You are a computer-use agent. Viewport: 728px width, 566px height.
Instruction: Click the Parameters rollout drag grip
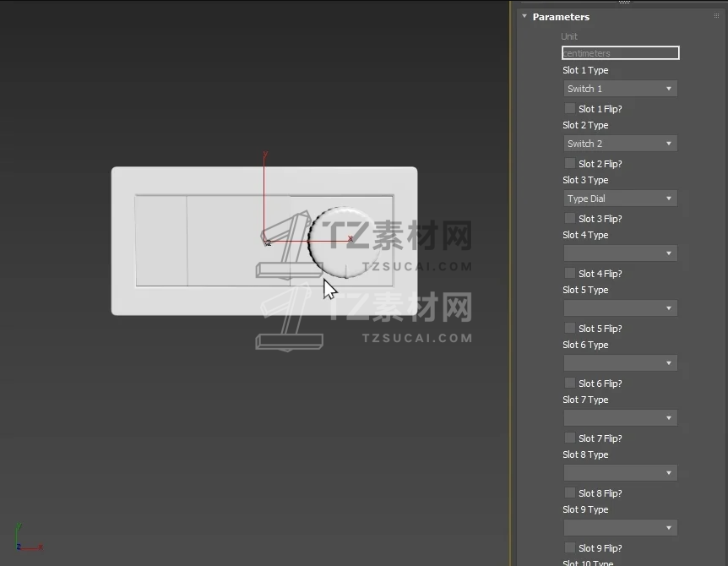pos(716,16)
